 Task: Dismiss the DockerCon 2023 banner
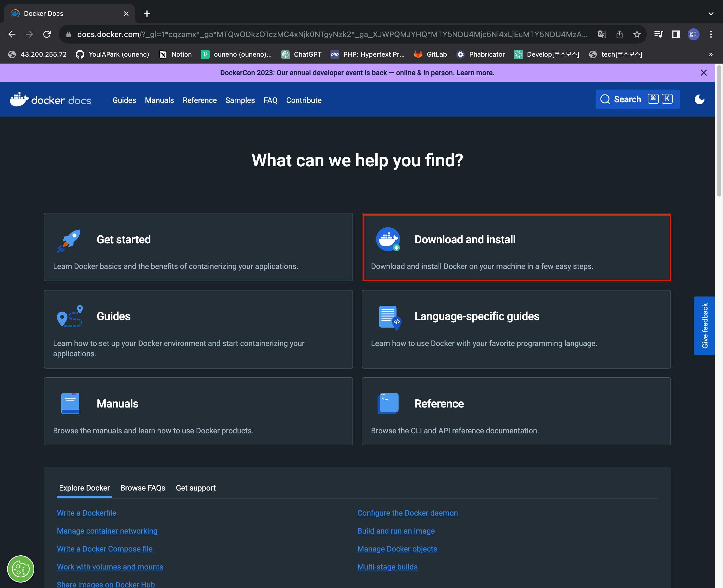tap(704, 73)
